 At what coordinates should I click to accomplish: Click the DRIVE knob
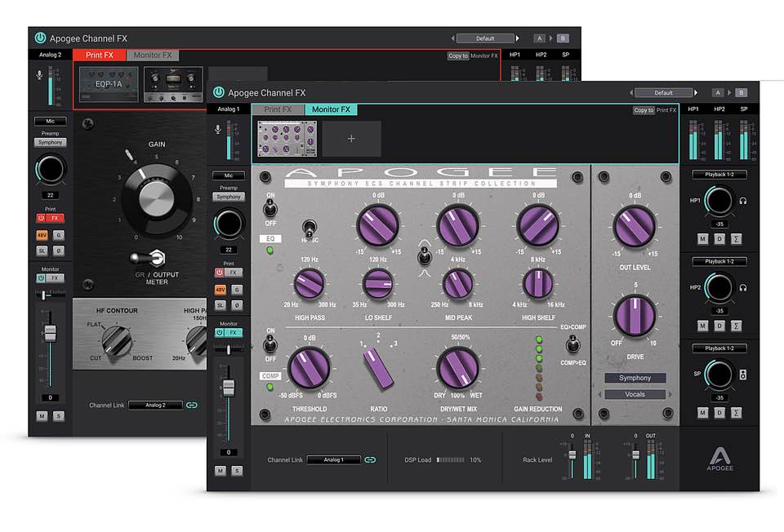pos(635,315)
